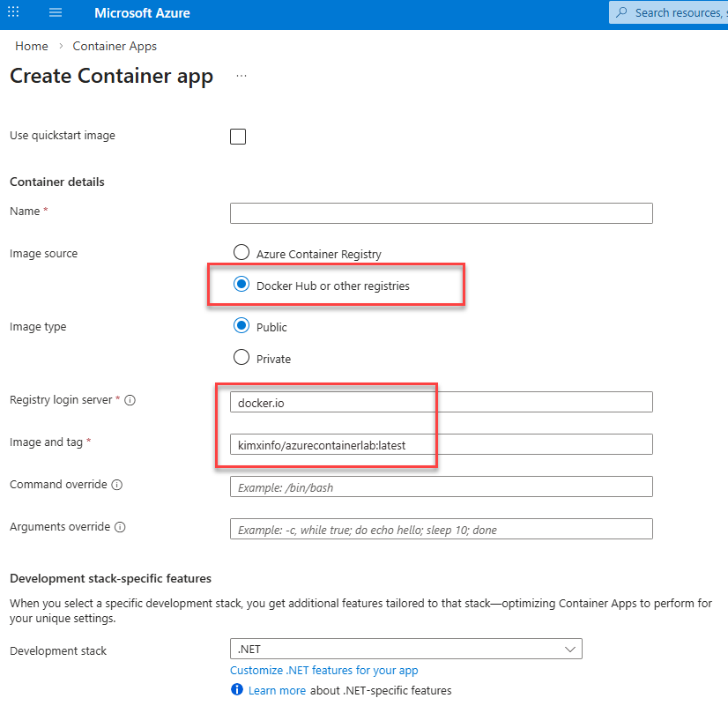Select Azure Container Registry image source
Screen dimensions: 728x713
click(x=241, y=253)
